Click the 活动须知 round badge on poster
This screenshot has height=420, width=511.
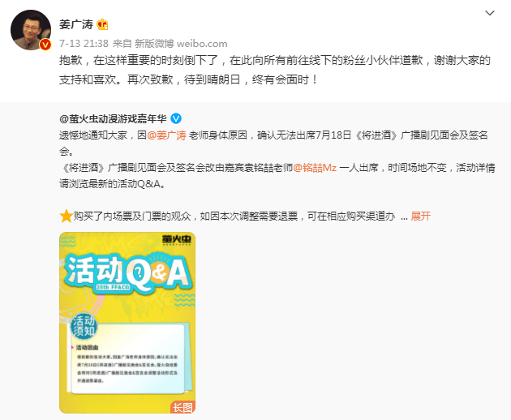pos(84,327)
